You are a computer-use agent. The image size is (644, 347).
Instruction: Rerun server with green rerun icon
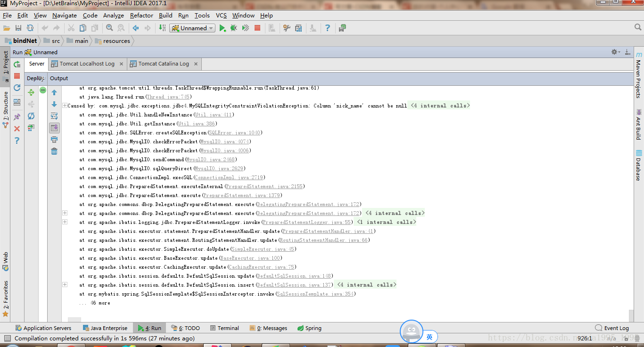[17, 65]
